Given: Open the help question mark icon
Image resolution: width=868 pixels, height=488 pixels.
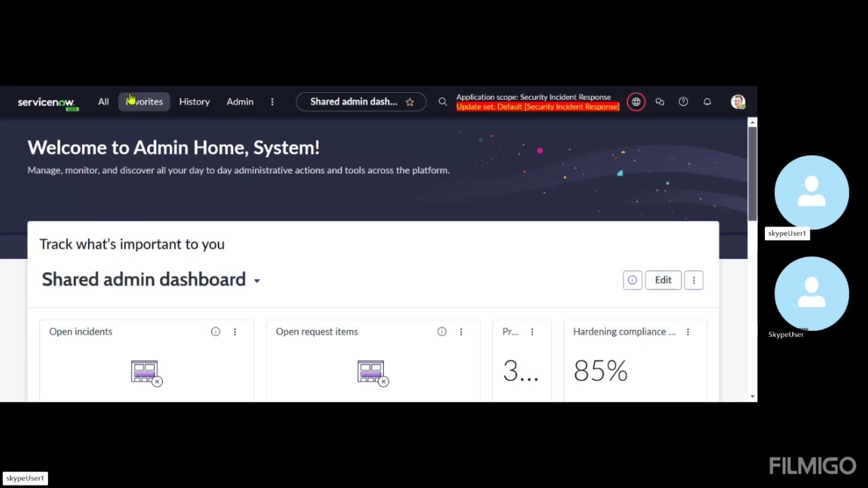Looking at the screenshot, I should pyautogui.click(x=684, y=102).
